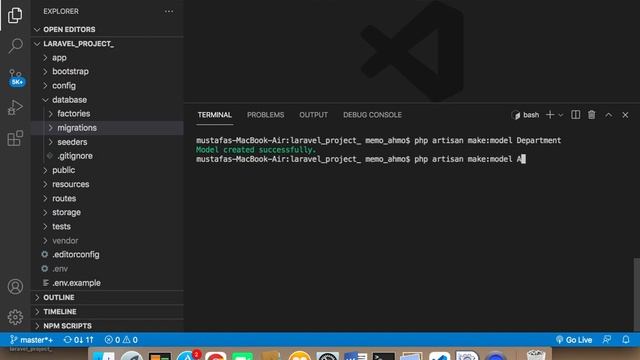
Task: Open the .env.example file
Action: (x=108, y=283)
